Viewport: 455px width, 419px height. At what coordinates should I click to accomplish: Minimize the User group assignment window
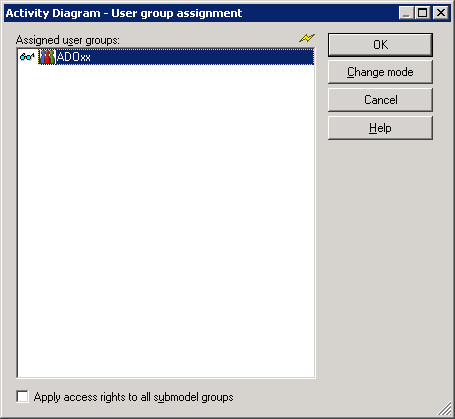[x=406, y=13]
